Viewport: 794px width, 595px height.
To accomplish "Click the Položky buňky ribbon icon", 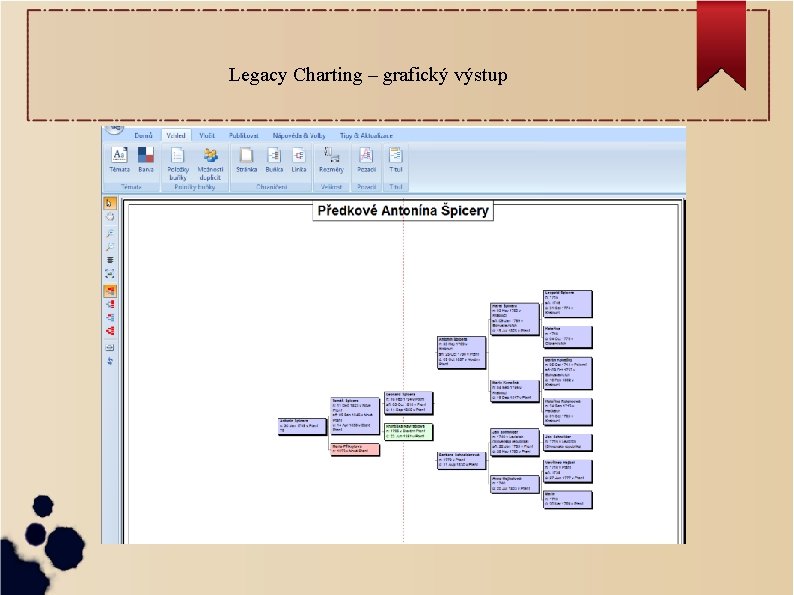I will pos(178,164).
